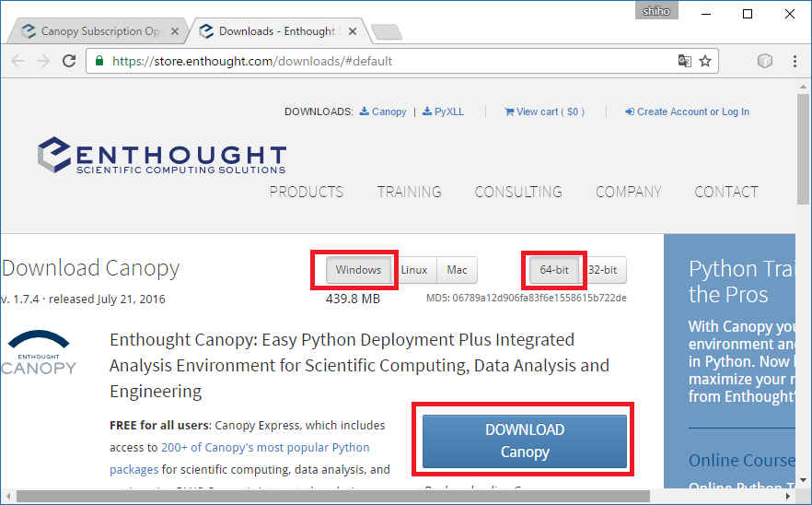Select the Linux platform option
The height and width of the screenshot is (505, 812).
[x=414, y=270]
